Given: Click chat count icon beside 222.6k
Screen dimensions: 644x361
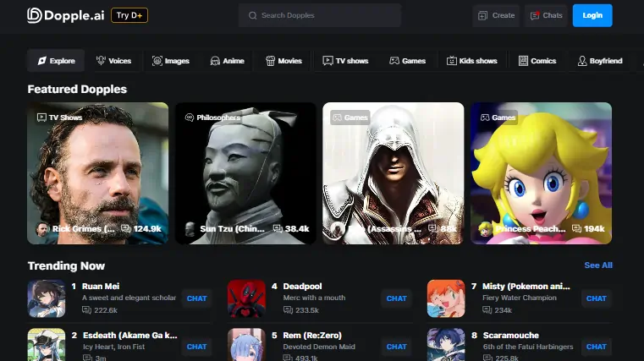Looking at the screenshot, I should 86,310.
